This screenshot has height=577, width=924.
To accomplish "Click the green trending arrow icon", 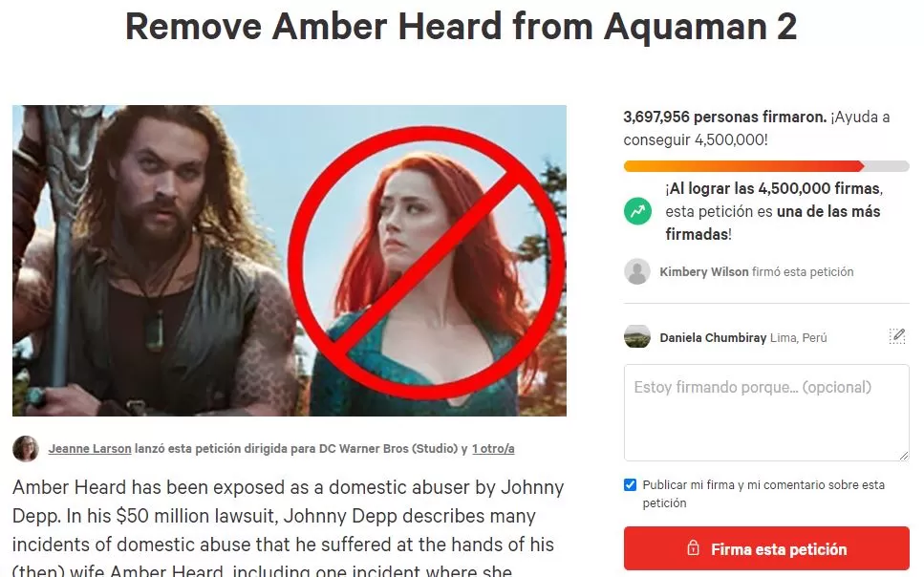I will click(x=637, y=211).
